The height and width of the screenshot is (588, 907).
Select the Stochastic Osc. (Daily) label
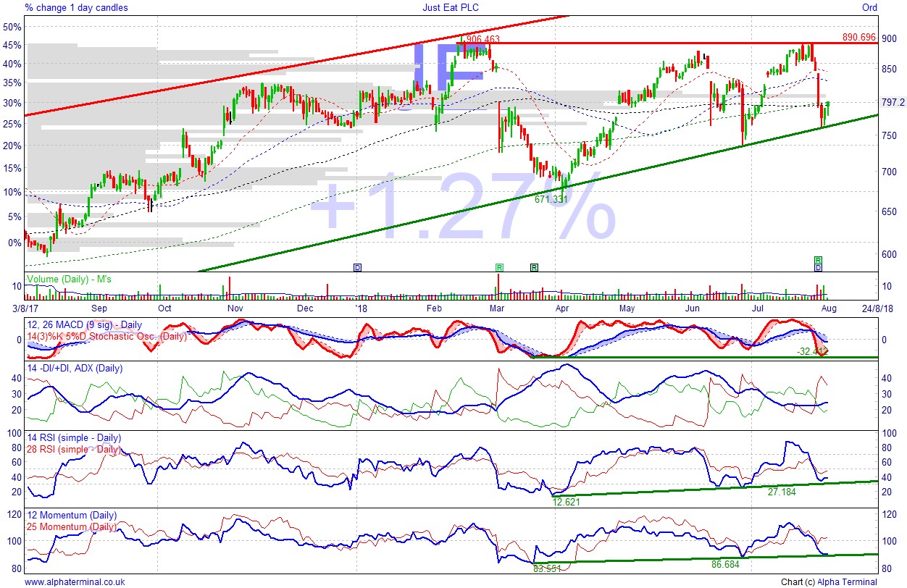(106, 336)
